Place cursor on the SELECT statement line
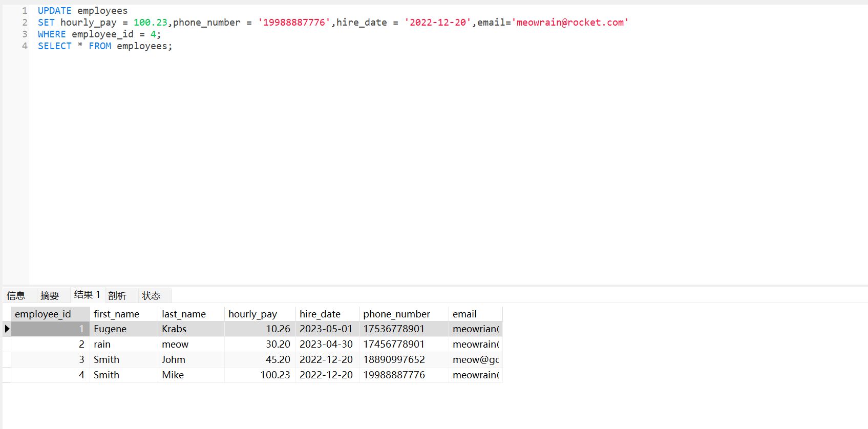 tap(205, 46)
